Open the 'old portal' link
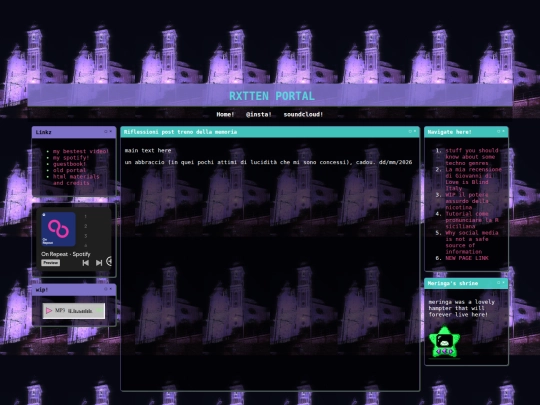Image resolution: width=540 pixels, height=405 pixels. tap(69, 170)
